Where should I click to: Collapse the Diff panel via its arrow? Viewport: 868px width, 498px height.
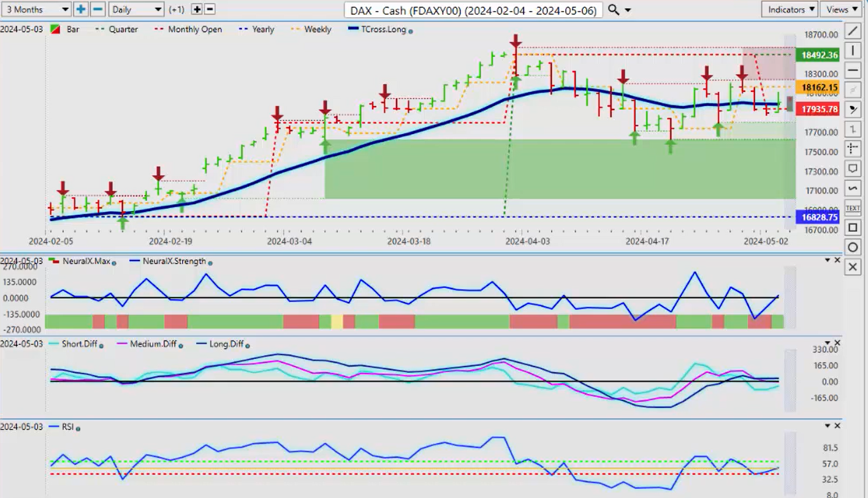coord(827,343)
